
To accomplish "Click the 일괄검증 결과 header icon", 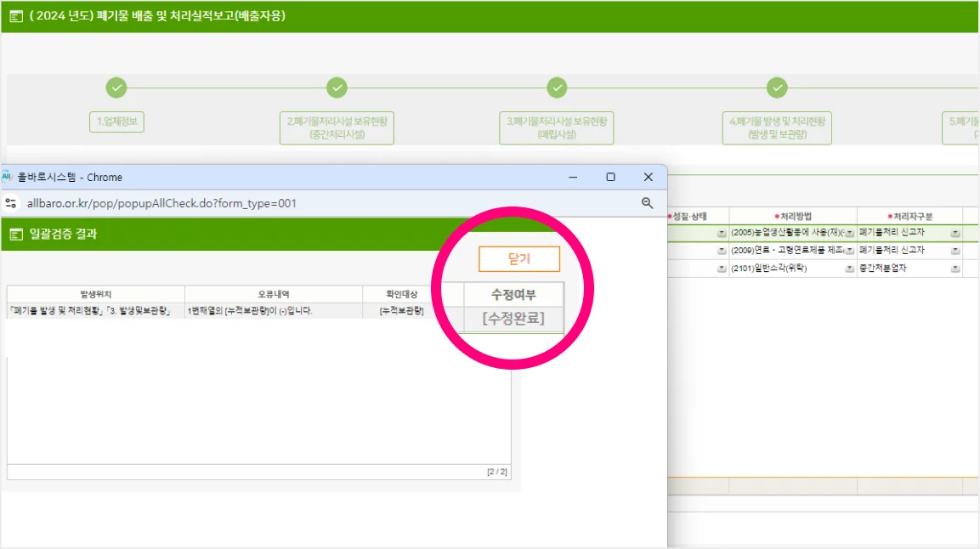I will click(x=16, y=235).
